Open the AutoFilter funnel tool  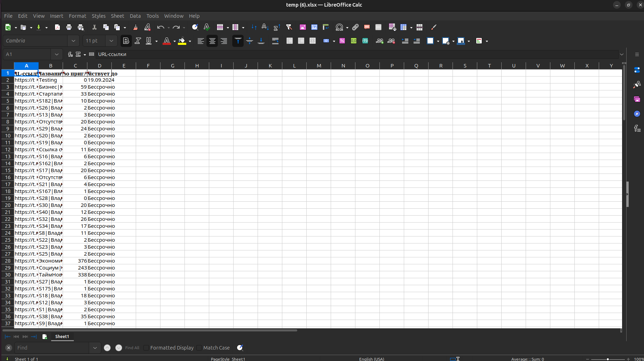tap(289, 27)
